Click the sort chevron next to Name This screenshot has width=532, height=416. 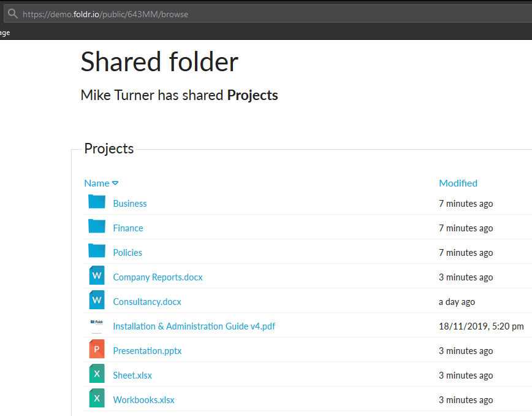(115, 183)
